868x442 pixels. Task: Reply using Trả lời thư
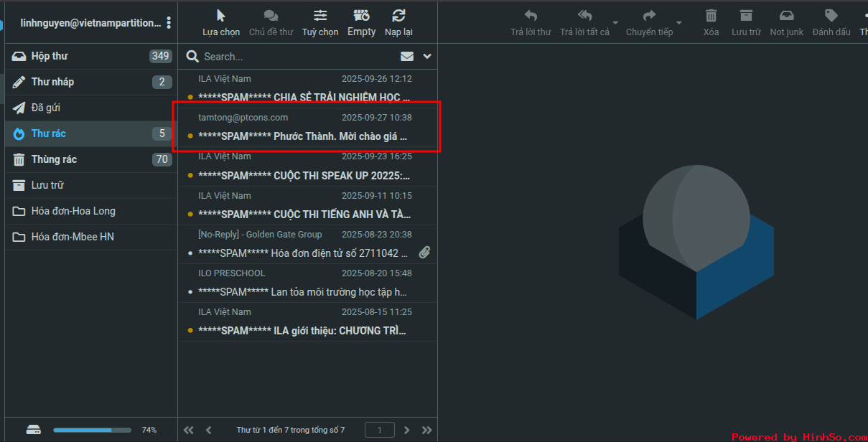(531, 16)
